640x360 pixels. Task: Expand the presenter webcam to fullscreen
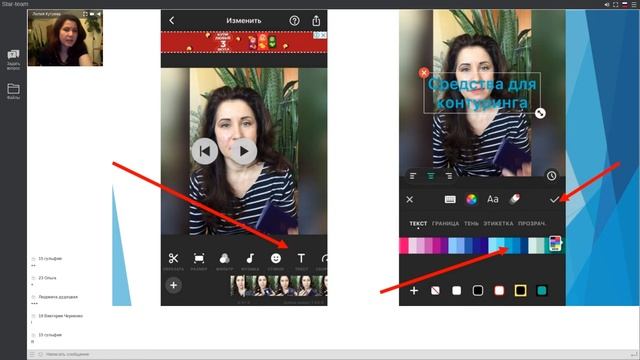tap(85, 14)
